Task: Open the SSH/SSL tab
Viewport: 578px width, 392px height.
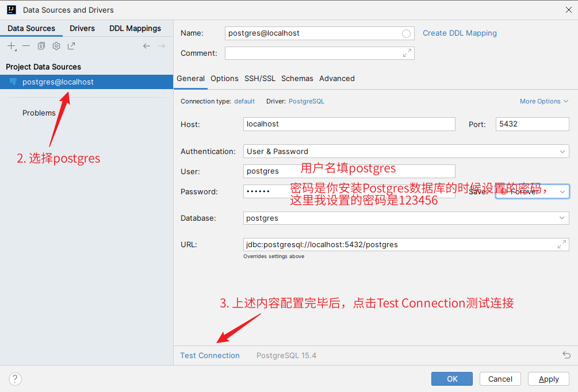Action: [x=259, y=78]
